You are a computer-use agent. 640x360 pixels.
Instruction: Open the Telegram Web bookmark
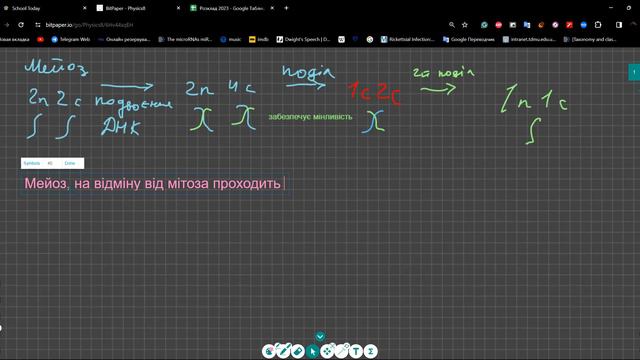(71, 40)
